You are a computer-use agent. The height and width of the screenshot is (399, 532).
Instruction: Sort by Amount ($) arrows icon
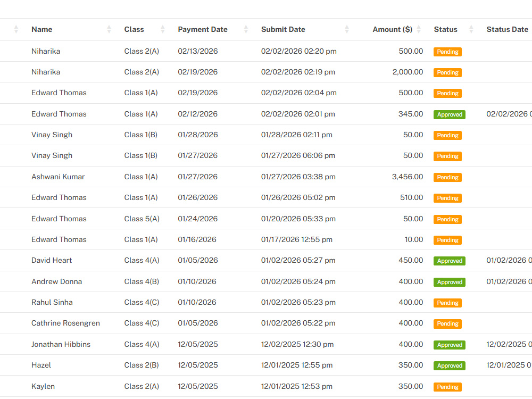[x=419, y=29]
